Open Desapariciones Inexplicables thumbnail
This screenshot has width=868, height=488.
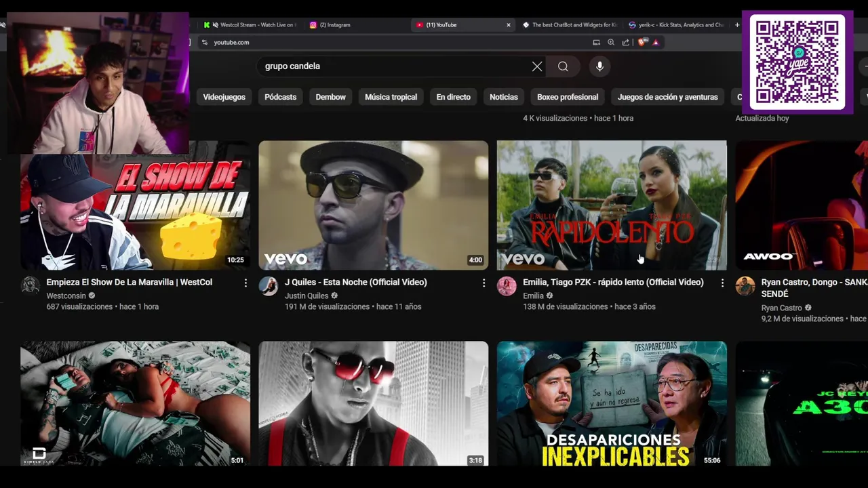coord(612,403)
